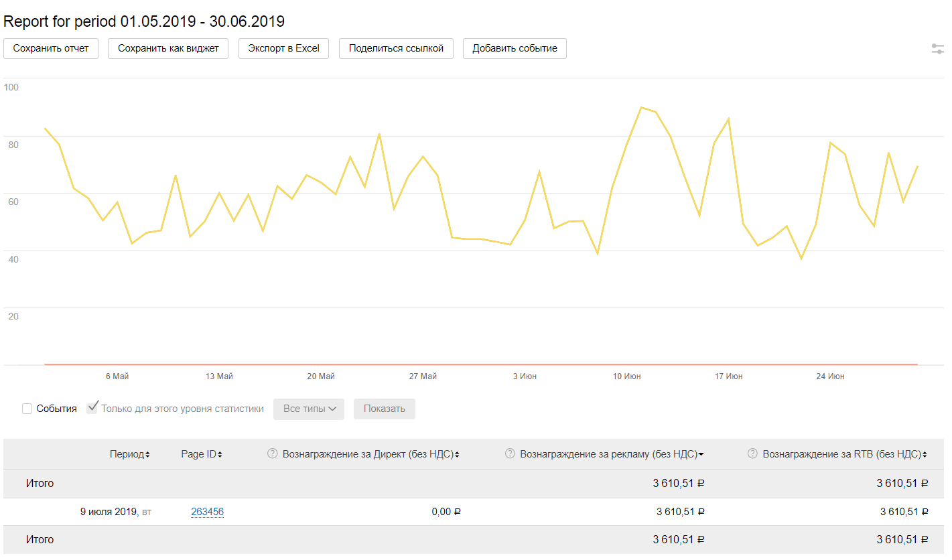Click sort arrows for Вознаграждение за Директ

457,455
